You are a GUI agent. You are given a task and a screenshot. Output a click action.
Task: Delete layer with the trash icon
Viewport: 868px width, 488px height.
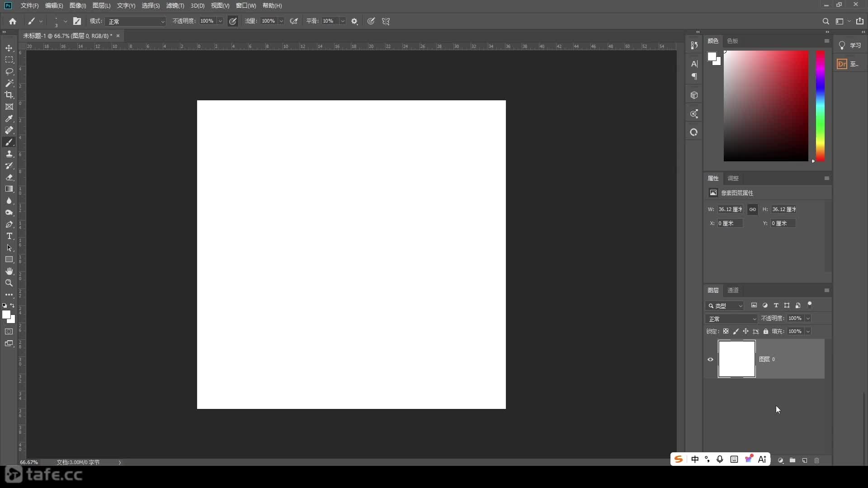[x=816, y=460]
